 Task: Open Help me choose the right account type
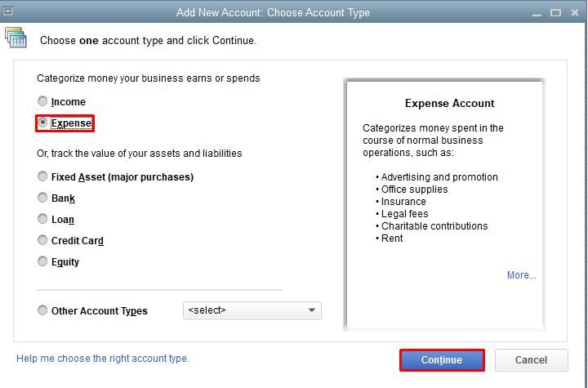[103, 359]
